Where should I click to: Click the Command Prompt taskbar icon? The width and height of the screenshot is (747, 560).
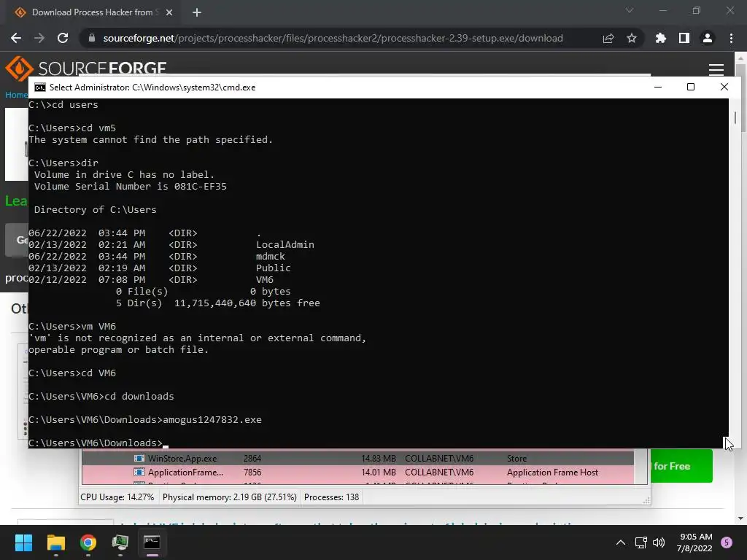click(x=152, y=542)
